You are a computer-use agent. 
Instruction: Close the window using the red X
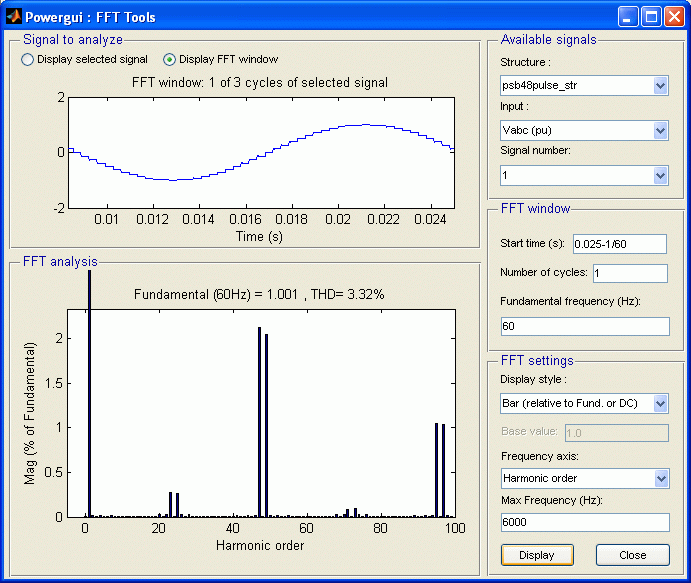674,17
